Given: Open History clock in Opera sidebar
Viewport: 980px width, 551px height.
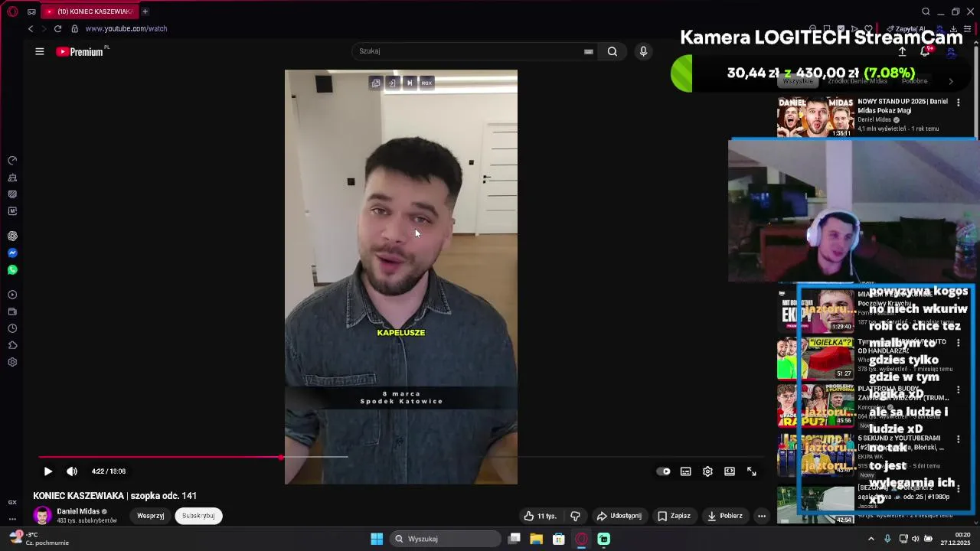Looking at the screenshot, I should point(12,328).
